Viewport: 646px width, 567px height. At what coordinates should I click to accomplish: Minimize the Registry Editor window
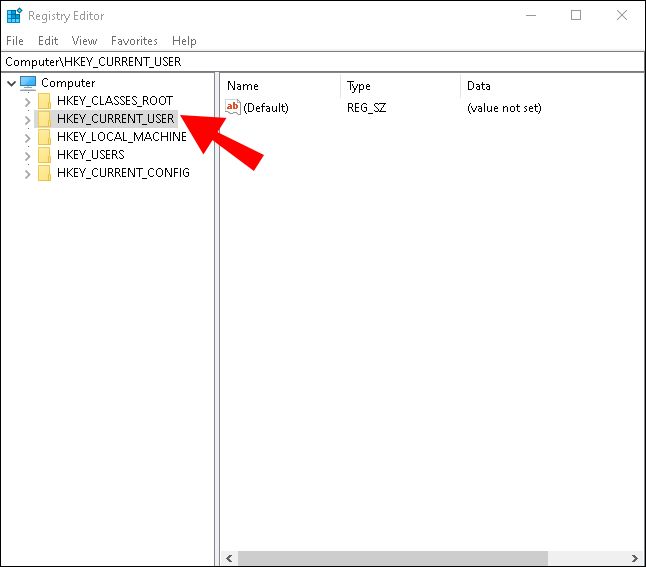(x=531, y=16)
